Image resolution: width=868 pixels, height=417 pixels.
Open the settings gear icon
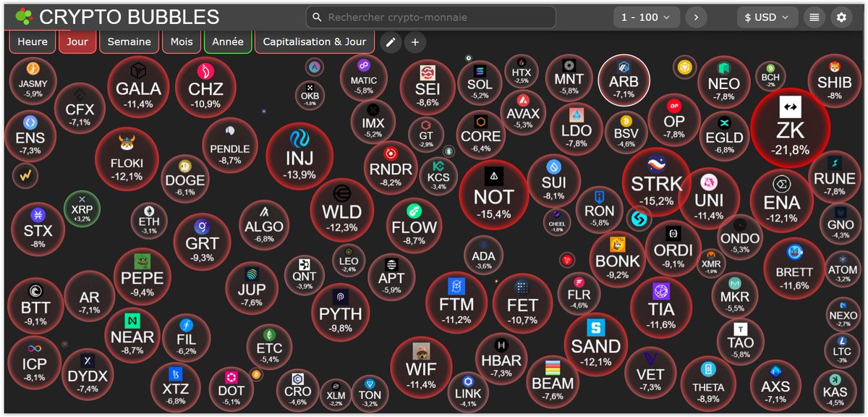click(x=841, y=17)
